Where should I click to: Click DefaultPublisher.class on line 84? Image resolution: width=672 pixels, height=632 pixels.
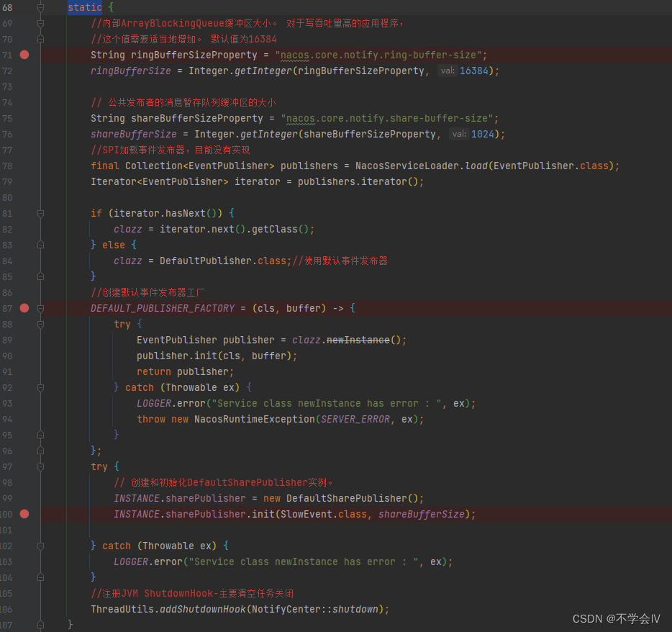tap(223, 261)
